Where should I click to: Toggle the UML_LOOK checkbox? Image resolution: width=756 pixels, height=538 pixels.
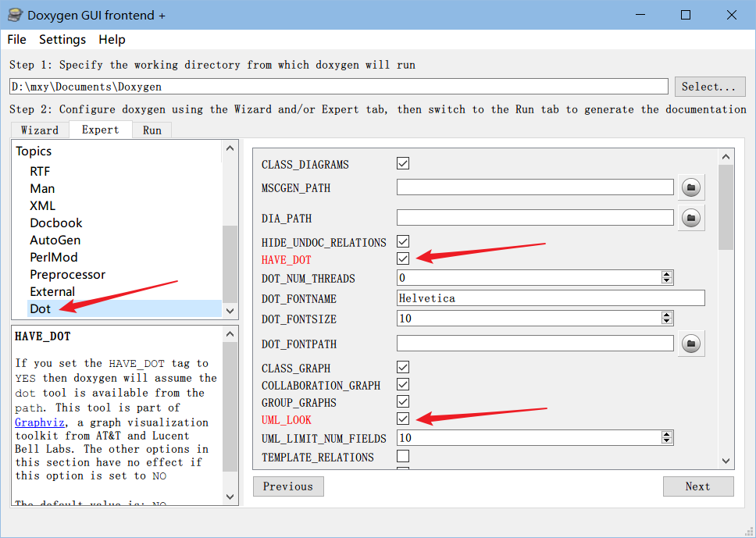click(403, 419)
